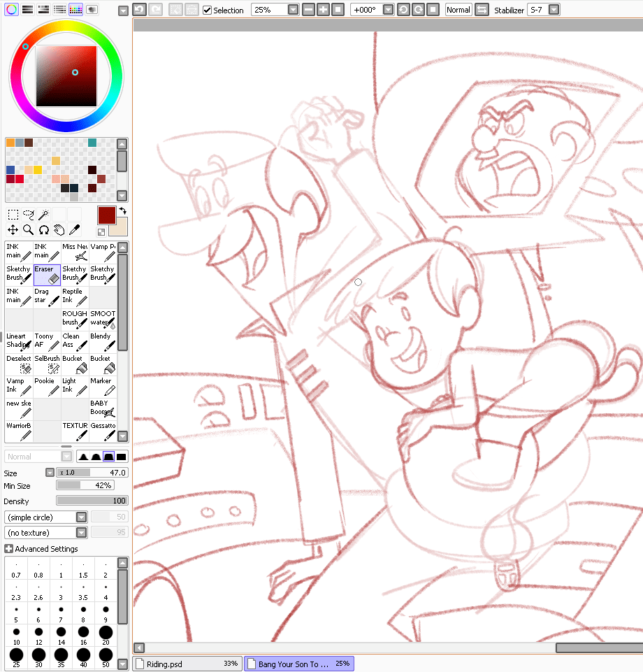Open the 25% zoom level dropdown
Screen dimensions: 643x672
[293, 10]
